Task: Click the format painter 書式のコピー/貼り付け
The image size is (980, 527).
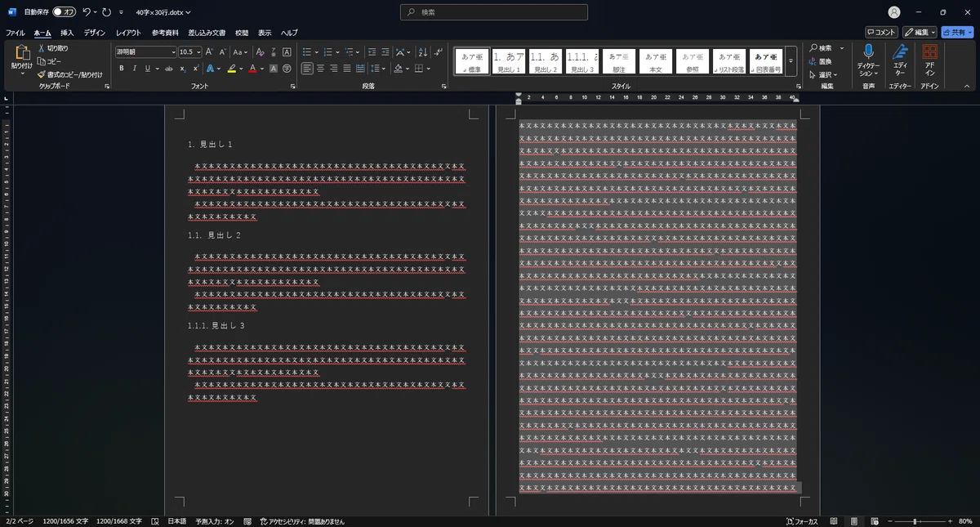Action: tap(69, 74)
